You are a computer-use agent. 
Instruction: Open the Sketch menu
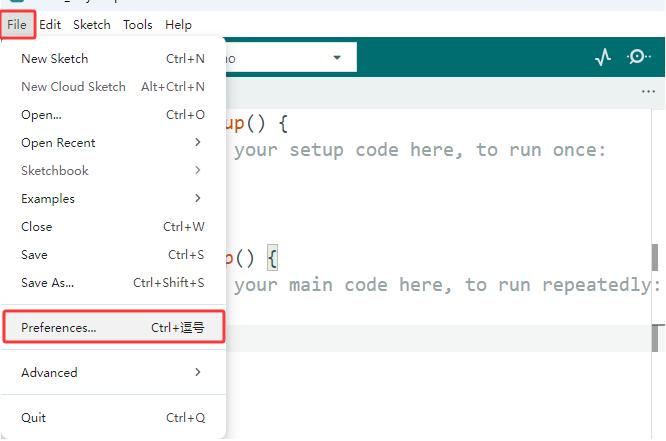(x=92, y=25)
